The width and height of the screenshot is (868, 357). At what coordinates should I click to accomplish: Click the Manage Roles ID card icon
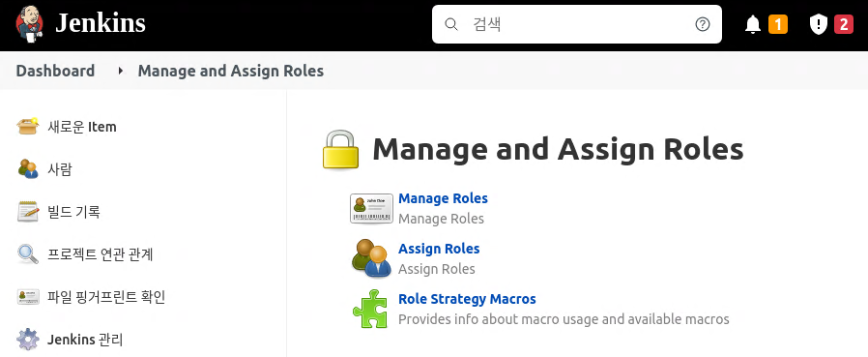pyautogui.click(x=371, y=208)
